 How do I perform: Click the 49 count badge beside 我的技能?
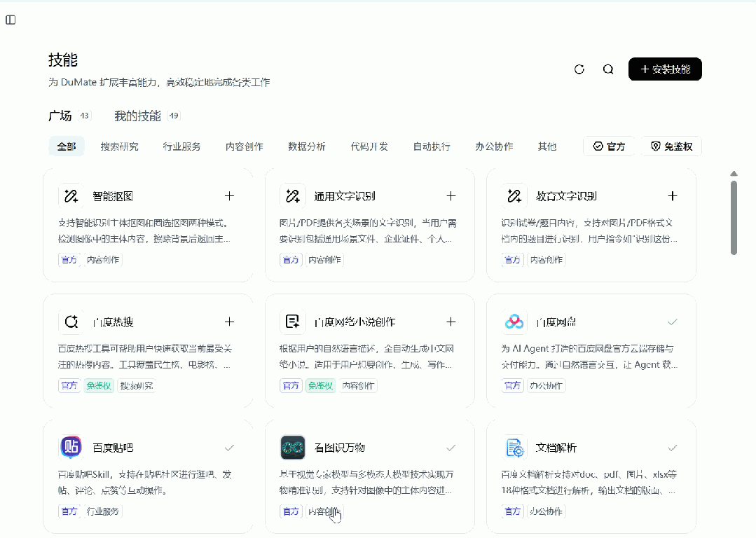click(174, 116)
